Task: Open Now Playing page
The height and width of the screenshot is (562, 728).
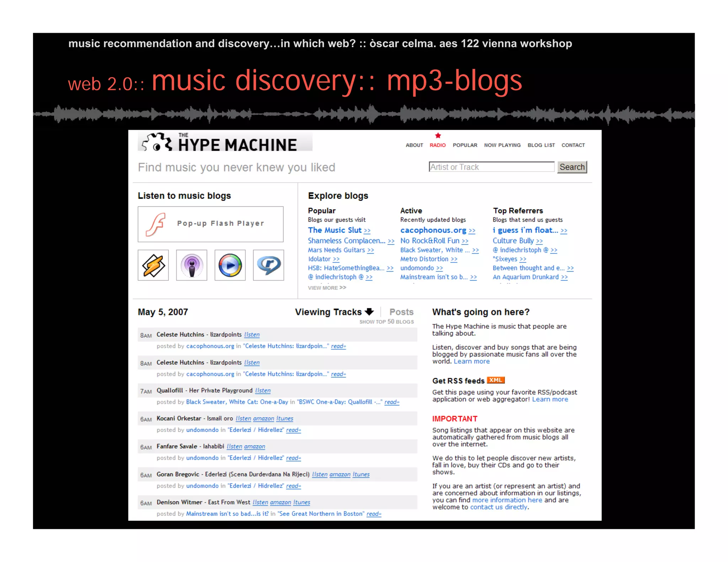Action: coord(502,145)
